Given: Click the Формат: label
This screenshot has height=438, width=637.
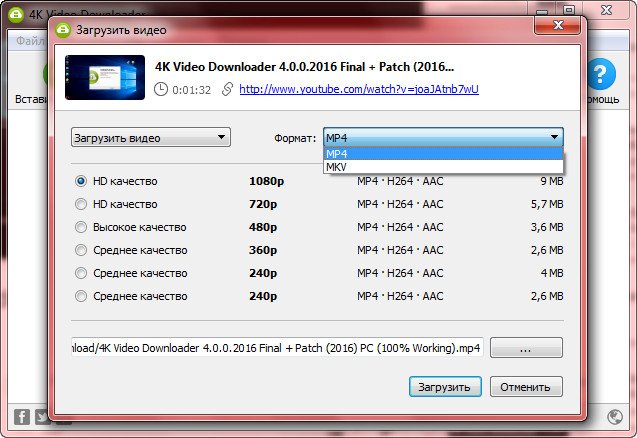Looking at the screenshot, I should (295, 138).
